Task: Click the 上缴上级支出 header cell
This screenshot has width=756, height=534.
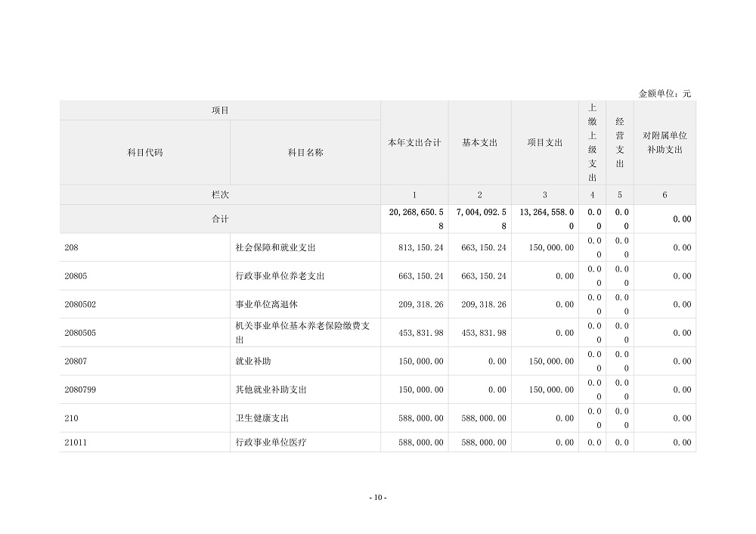Action: coord(592,142)
